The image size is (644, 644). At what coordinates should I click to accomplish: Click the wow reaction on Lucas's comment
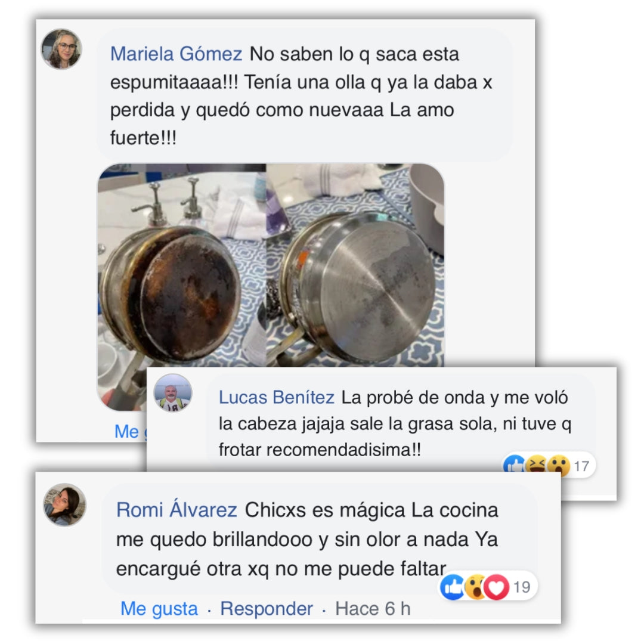point(559,465)
